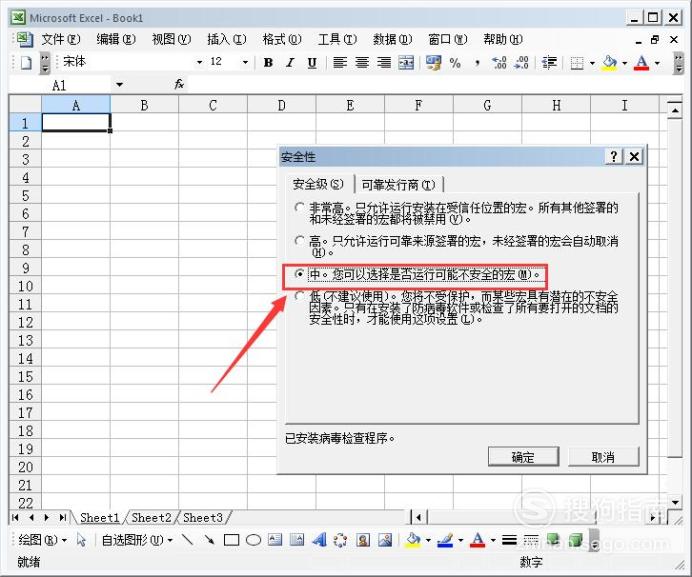Insert a Vertical Text Box
This screenshot has height=577, width=692.
[297, 539]
